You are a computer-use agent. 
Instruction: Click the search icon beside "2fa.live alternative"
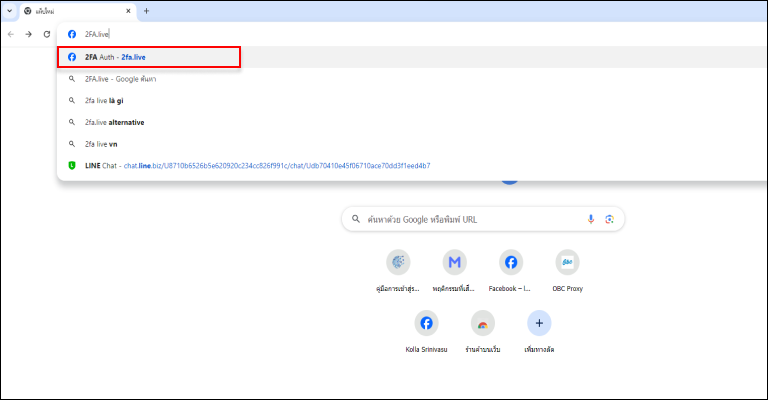click(72, 122)
